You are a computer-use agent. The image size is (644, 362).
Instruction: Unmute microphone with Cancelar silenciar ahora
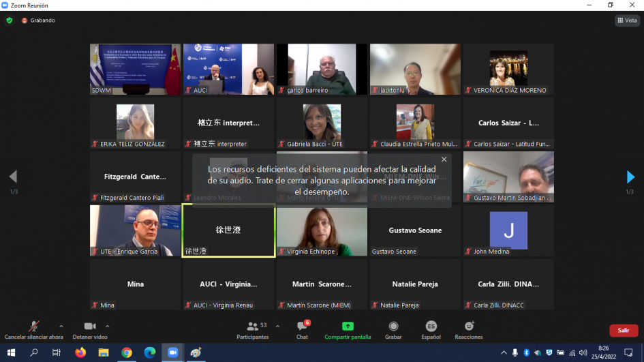[33, 331]
